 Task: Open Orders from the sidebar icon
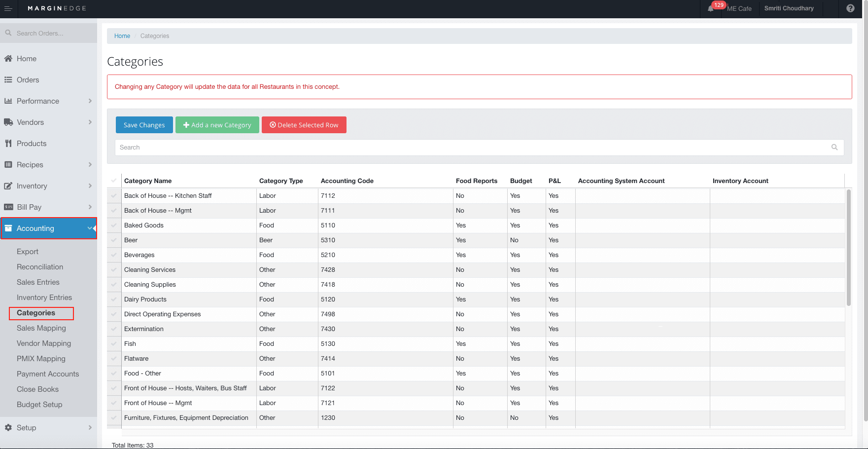[9, 79]
